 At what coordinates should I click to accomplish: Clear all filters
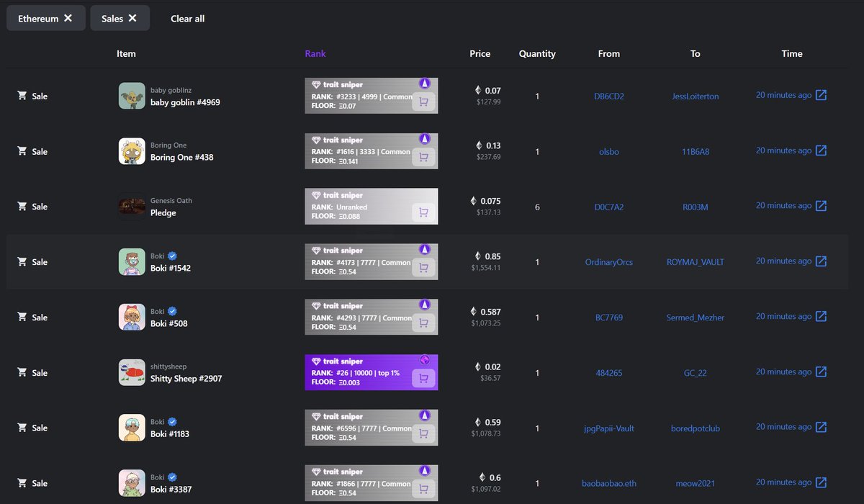pos(187,19)
